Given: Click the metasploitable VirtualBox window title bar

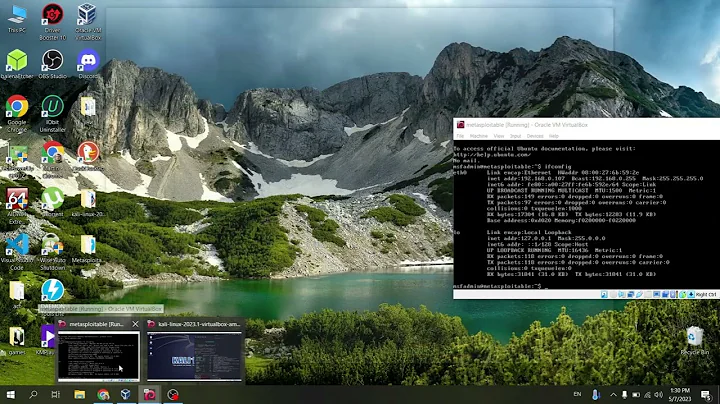Looking at the screenshot, I should click(586, 124).
